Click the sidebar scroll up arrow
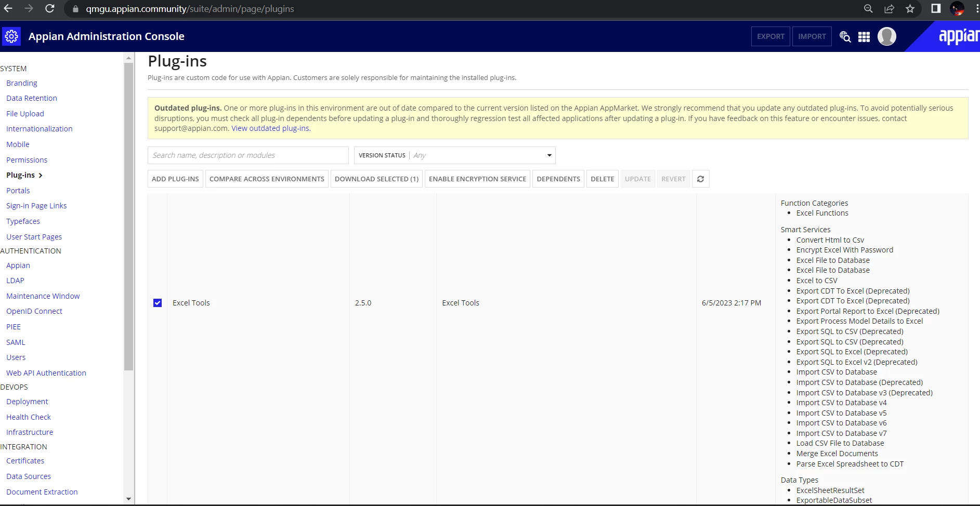 (x=129, y=59)
